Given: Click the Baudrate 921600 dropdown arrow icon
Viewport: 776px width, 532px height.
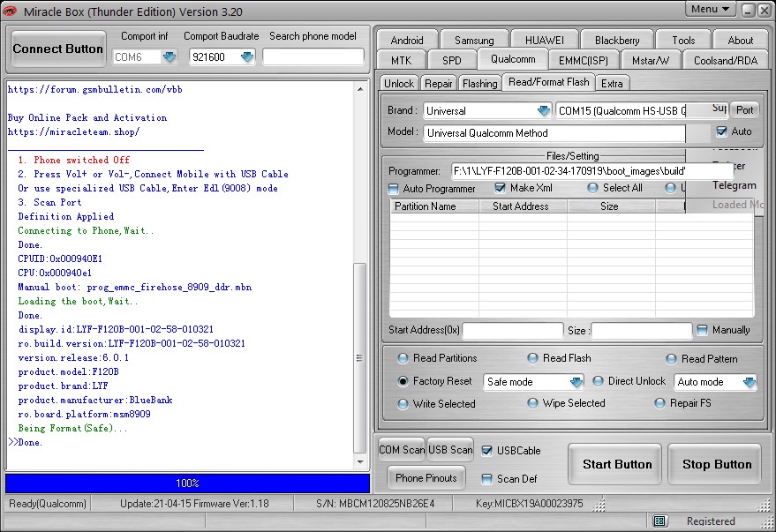Looking at the screenshot, I should click(x=246, y=57).
